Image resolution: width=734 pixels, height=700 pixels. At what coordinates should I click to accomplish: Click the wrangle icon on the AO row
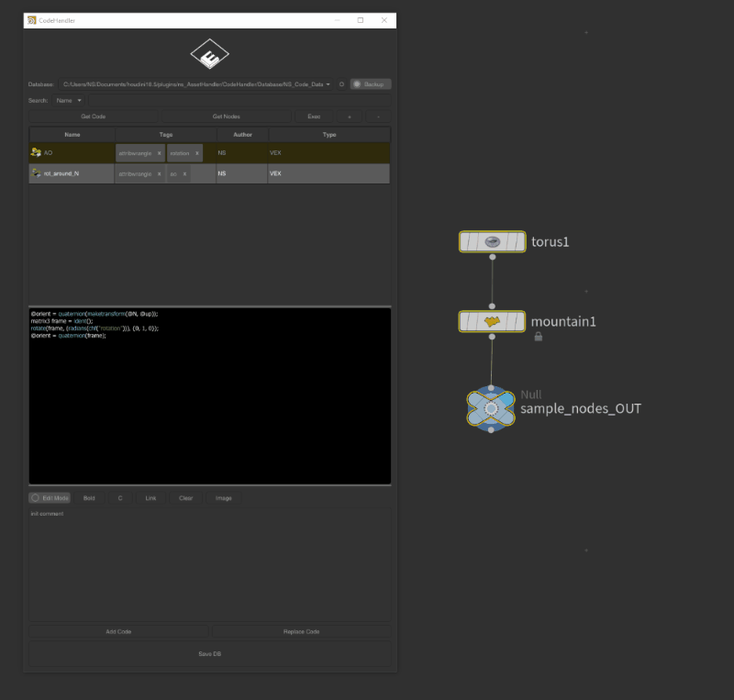(36, 153)
